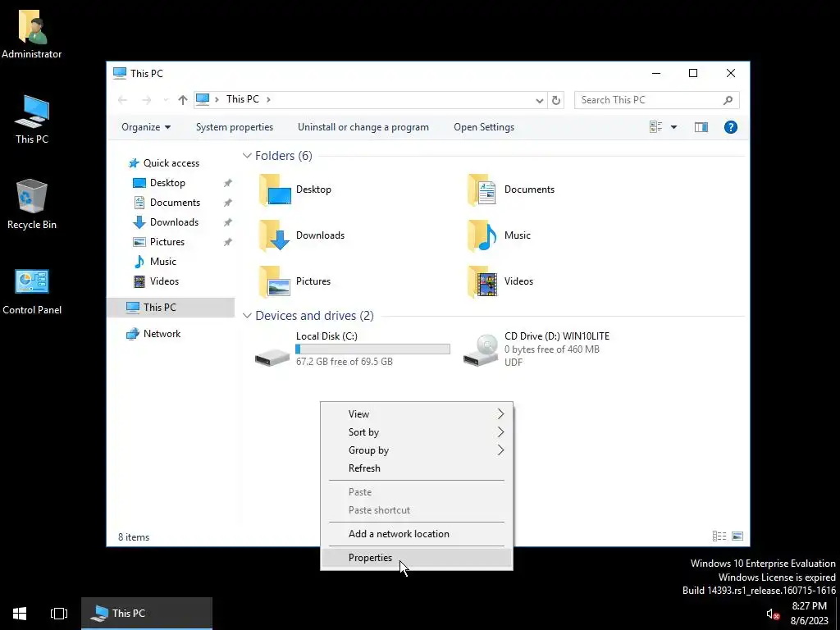Activate This PC taskbar button
This screenshot has width=840, height=630.
tap(147, 614)
